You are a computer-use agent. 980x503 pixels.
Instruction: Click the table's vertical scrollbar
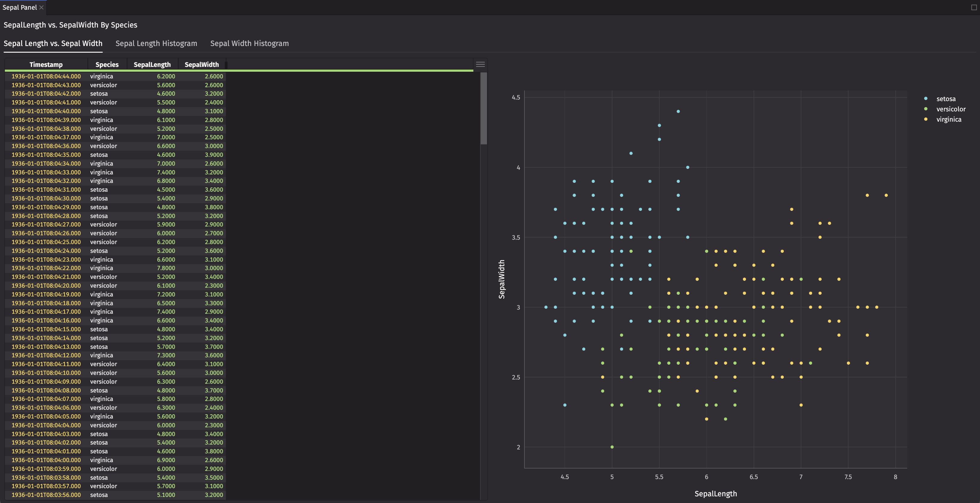(484, 110)
